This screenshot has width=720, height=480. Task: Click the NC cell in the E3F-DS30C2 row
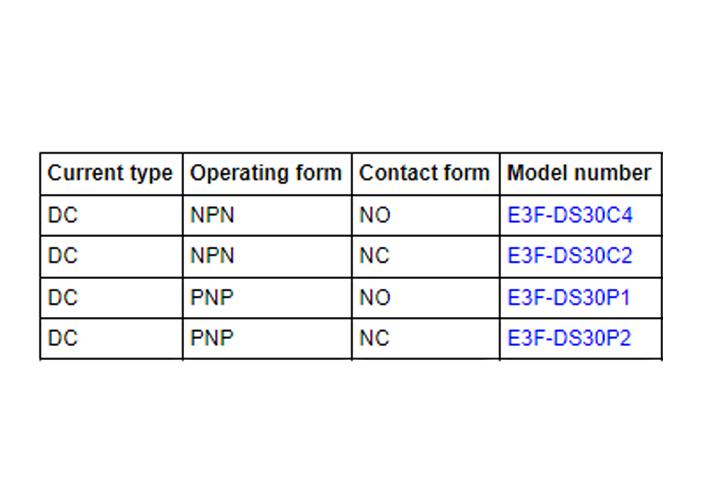(375, 256)
